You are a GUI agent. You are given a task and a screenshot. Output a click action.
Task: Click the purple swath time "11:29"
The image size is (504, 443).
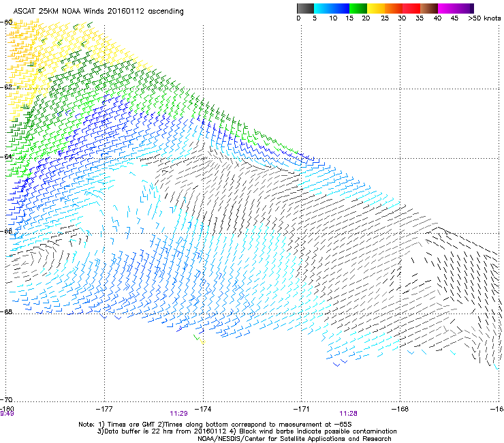pyautogui.click(x=178, y=414)
